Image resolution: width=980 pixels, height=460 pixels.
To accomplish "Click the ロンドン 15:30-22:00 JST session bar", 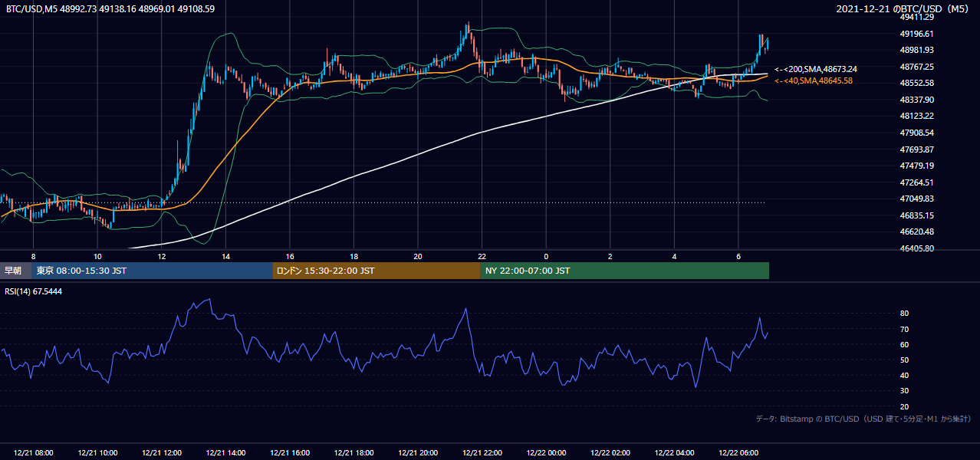I will click(x=377, y=271).
